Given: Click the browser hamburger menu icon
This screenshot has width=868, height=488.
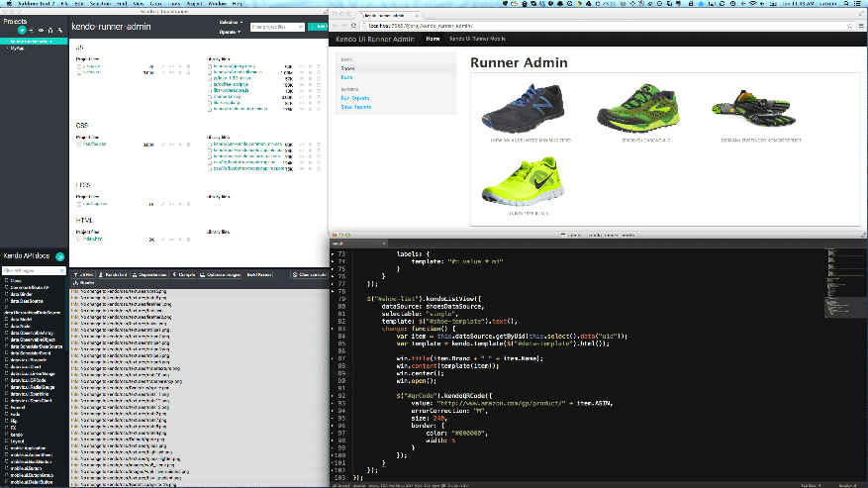Looking at the screenshot, I should click(861, 26).
